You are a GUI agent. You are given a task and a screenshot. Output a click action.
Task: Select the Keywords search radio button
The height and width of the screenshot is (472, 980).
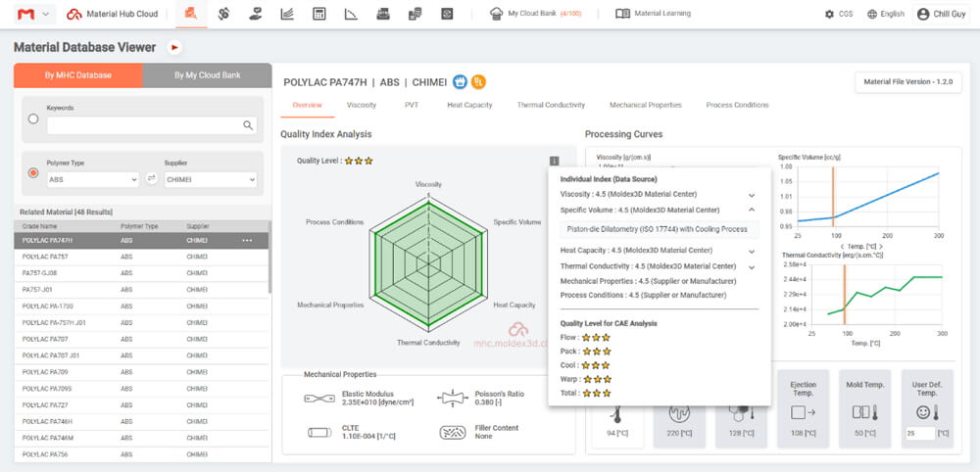33,118
